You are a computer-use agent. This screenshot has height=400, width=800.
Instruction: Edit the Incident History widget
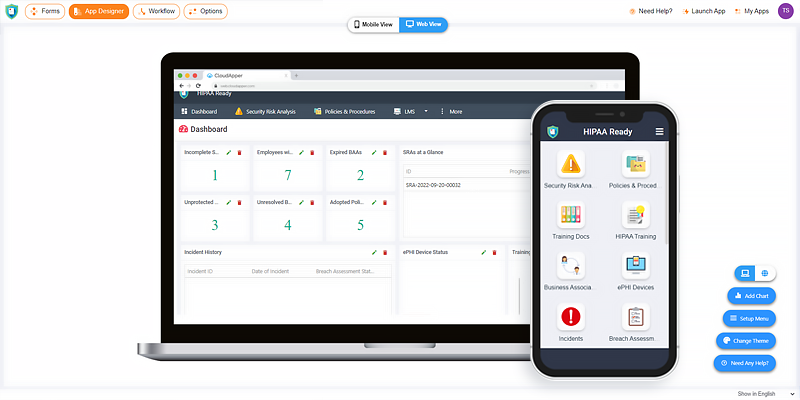pyautogui.click(x=374, y=253)
